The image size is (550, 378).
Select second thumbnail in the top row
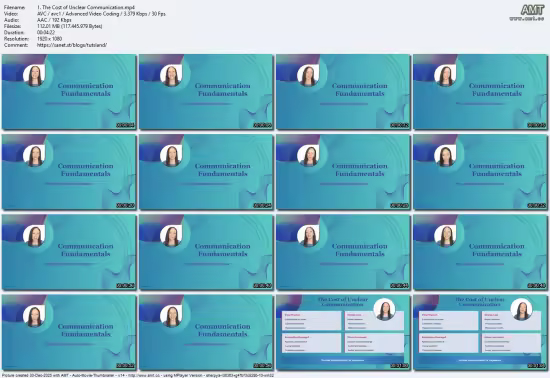pyautogui.click(x=206, y=92)
